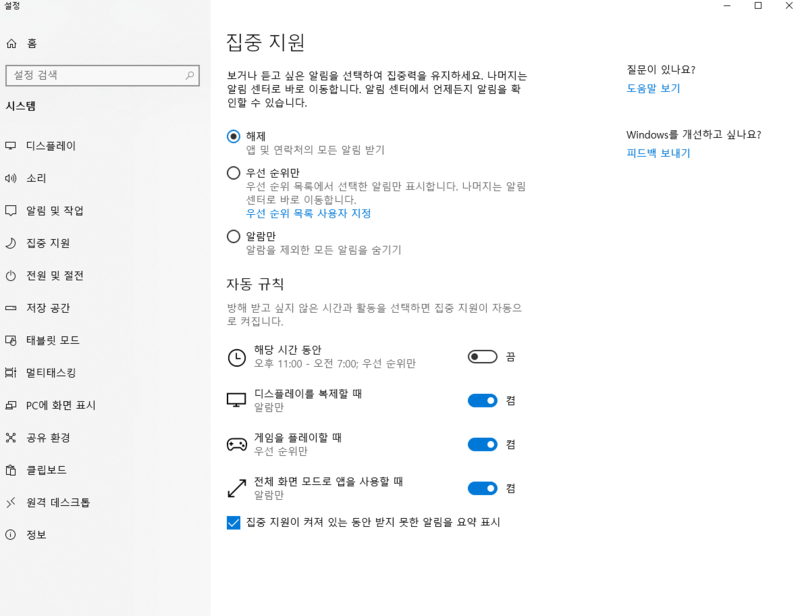Click the monitor icon for 디스플레이를 복제할 때
The height and width of the screenshot is (616, 800).
[x=236, y=401]
